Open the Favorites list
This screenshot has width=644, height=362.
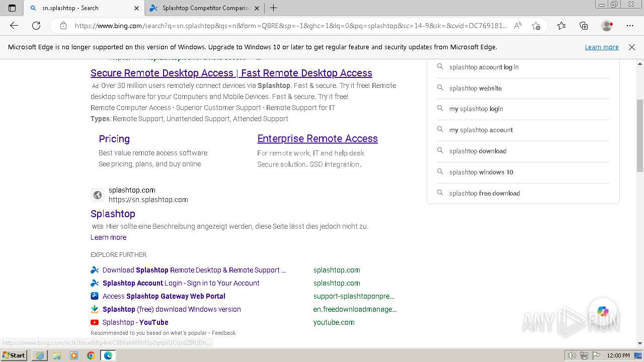(561, 26)
